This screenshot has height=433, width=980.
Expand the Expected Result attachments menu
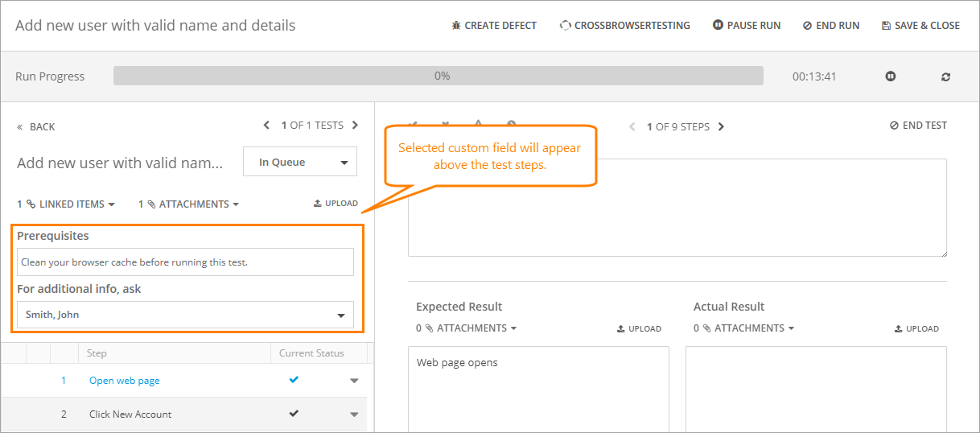point(467,328)
